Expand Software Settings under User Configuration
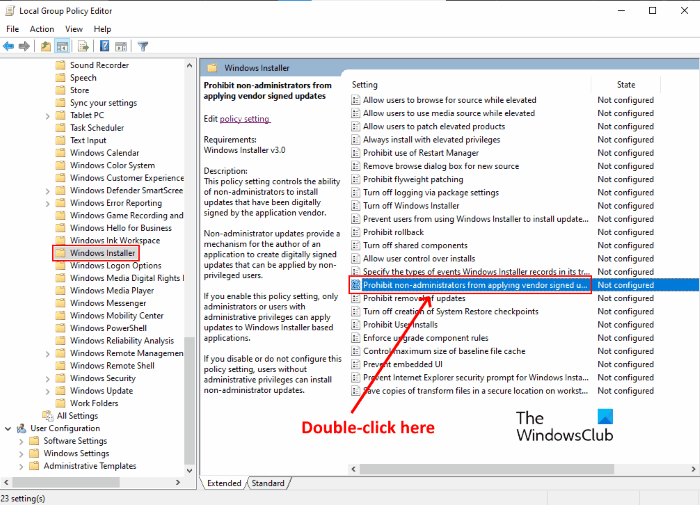Image resolution: width=700 pixels, height=505 pixels. pos(21,441)
